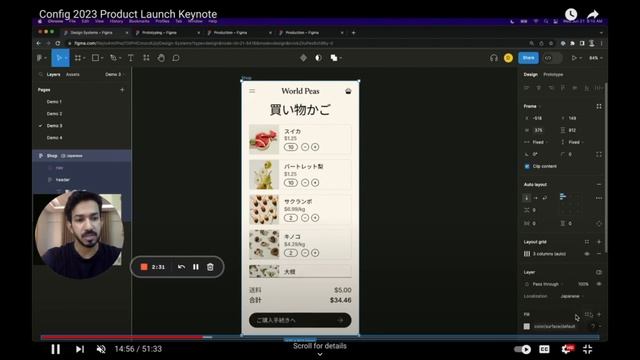Open the Figma main menu icon
Image resolution: width=640 pixels, height=360 pixels.
(41, 58)
